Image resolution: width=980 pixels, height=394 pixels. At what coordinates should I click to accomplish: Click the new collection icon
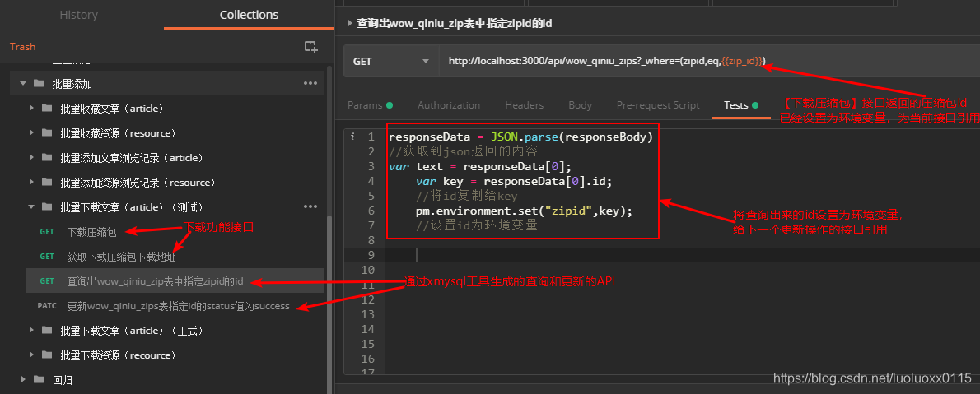310,46
